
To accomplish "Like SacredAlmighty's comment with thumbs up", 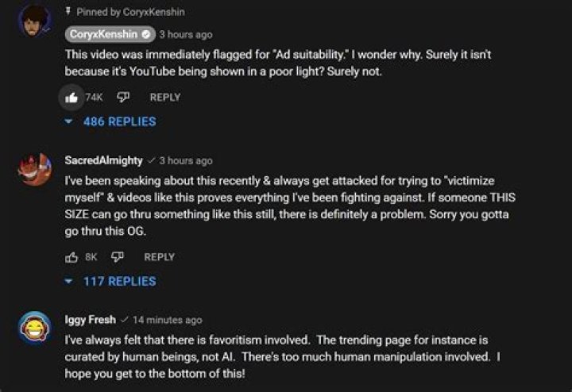I will pyautogui.click(x=71, y=257).
